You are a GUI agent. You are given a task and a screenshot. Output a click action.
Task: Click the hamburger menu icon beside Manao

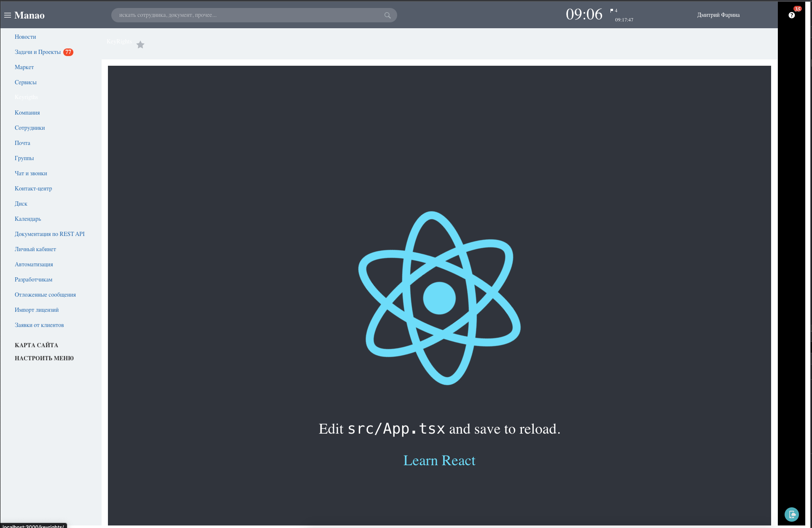(7, 15)
